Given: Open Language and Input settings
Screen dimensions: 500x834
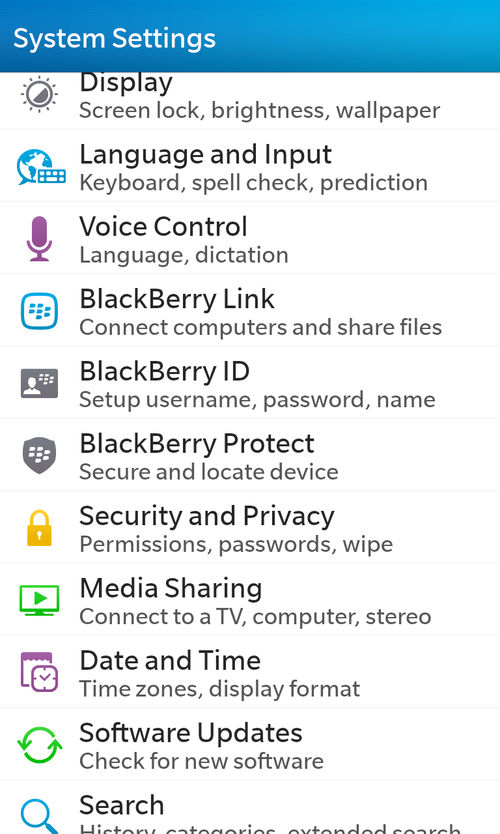Looking at the screenshot, I should [250, 166].
